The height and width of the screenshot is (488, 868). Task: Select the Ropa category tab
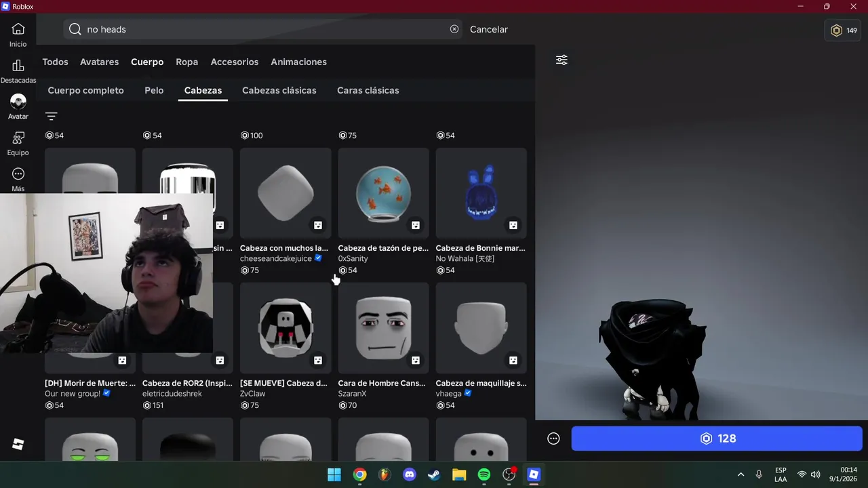(186, 62)
